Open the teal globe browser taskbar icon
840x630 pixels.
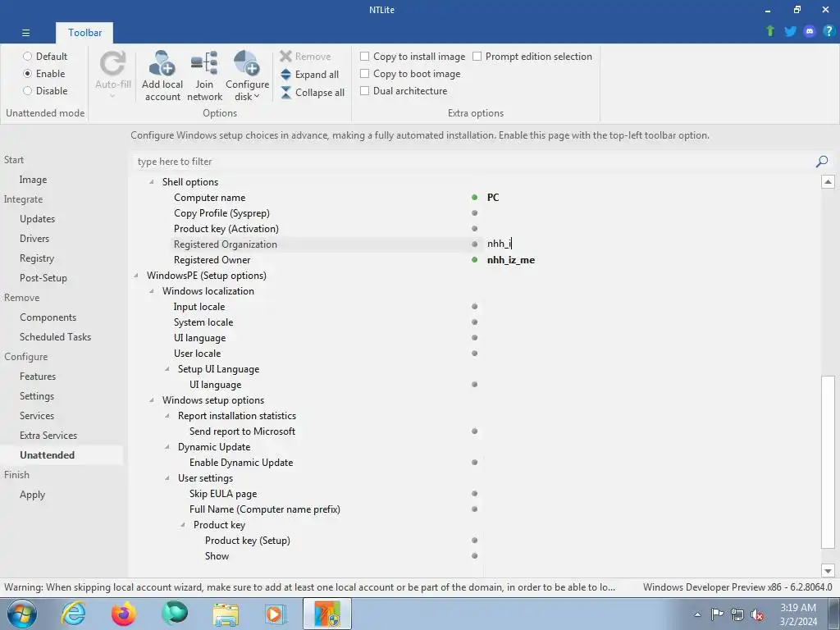[175, 614]
